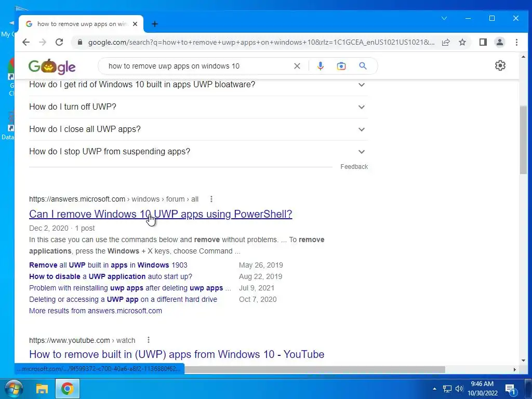This screenshot has height=399, width=532.
Task: Open Chrome tab search dropdown arrow
Action: [444, 18]
